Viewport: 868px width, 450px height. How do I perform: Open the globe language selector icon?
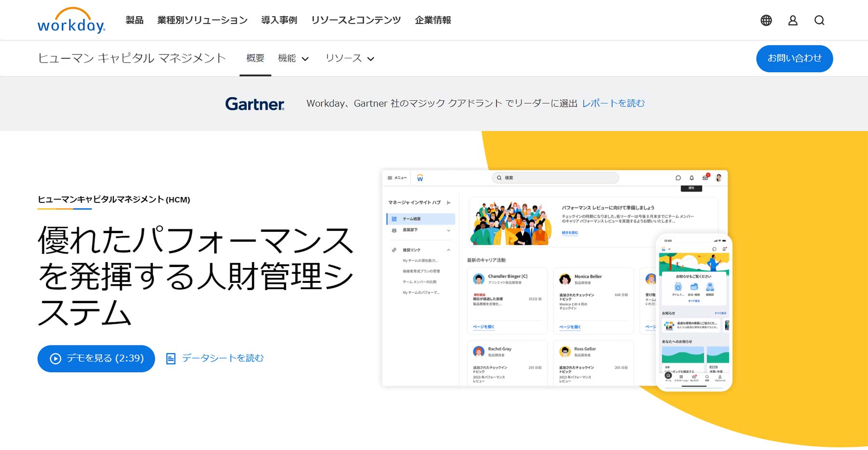[766, 20]
